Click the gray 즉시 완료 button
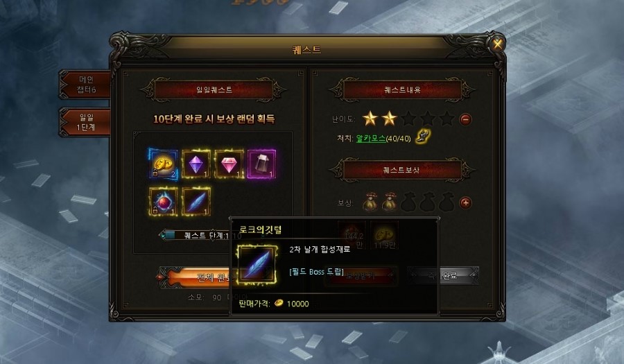 pyautogui.click(x=443, y=275)
